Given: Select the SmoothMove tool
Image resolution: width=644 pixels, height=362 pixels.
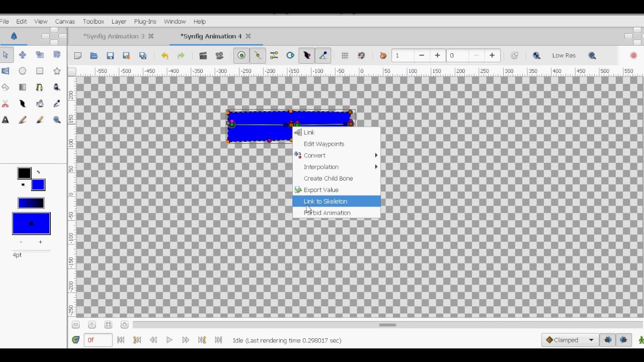Looking at the screenshot, I should [23, 55].
